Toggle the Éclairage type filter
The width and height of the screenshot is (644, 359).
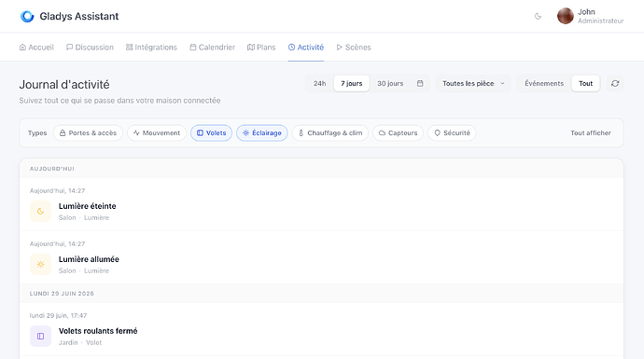[x=261, y=133]
